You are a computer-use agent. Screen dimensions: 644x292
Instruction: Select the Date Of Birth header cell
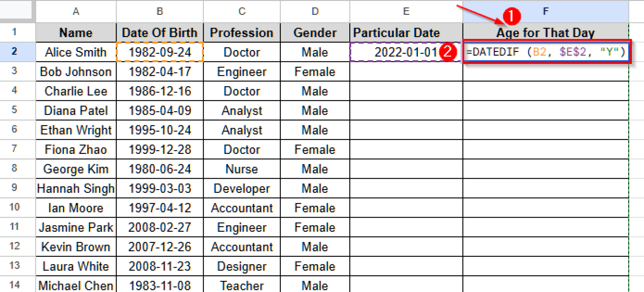click(x=160, y=33)
